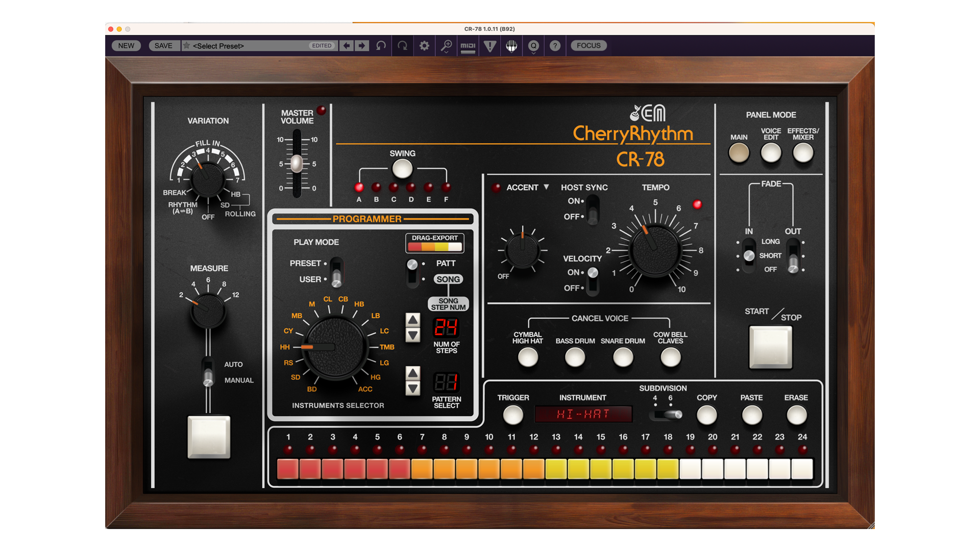Open the help question mark icon
The height and width of the screenshot is (551, 980).
(x=555, y=46)
